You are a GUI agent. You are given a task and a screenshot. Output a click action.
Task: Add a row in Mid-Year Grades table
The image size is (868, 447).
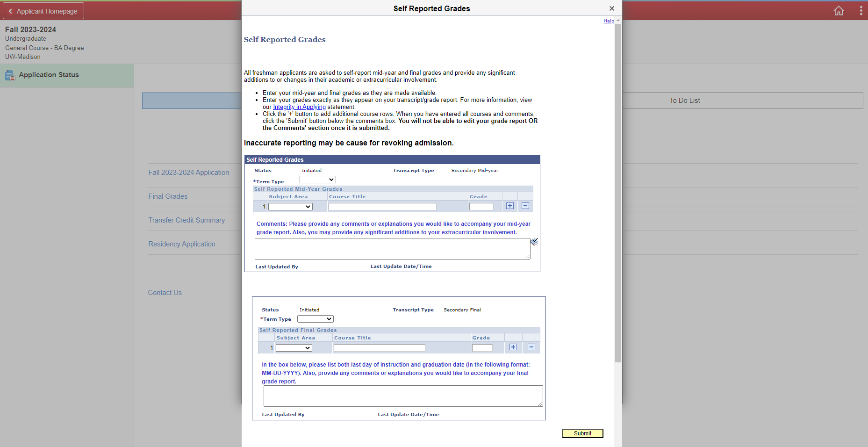tap(510, 206)
